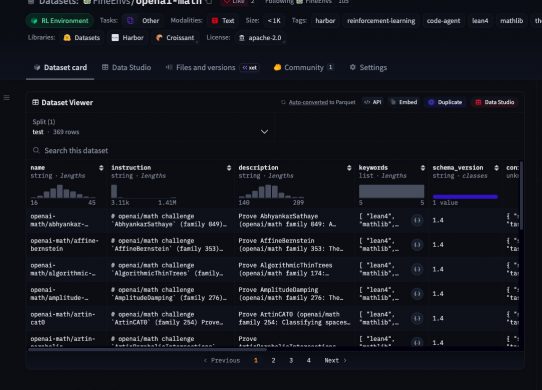
Task: Sort by the instruction column
Action: (229, 168)
